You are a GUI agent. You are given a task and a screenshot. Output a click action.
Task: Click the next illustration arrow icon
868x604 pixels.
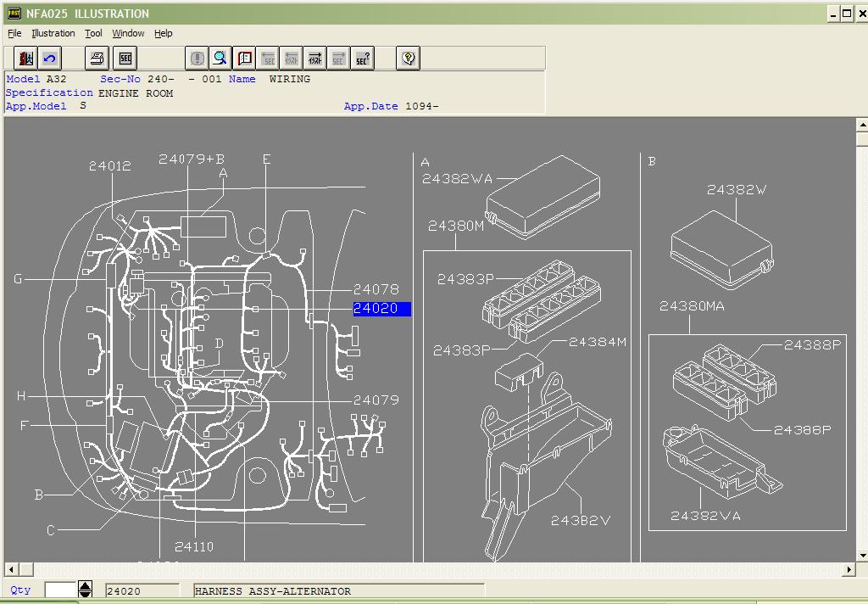click(x=315, y=58)
